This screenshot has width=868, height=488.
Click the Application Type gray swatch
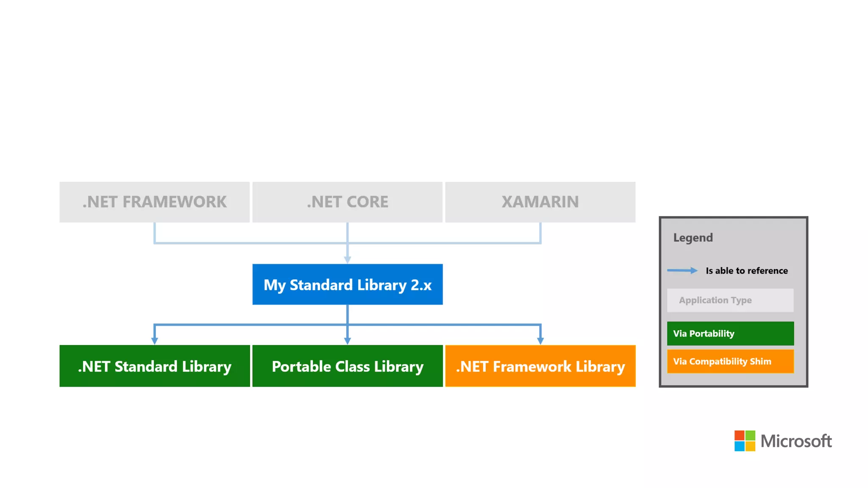[730, 300]
